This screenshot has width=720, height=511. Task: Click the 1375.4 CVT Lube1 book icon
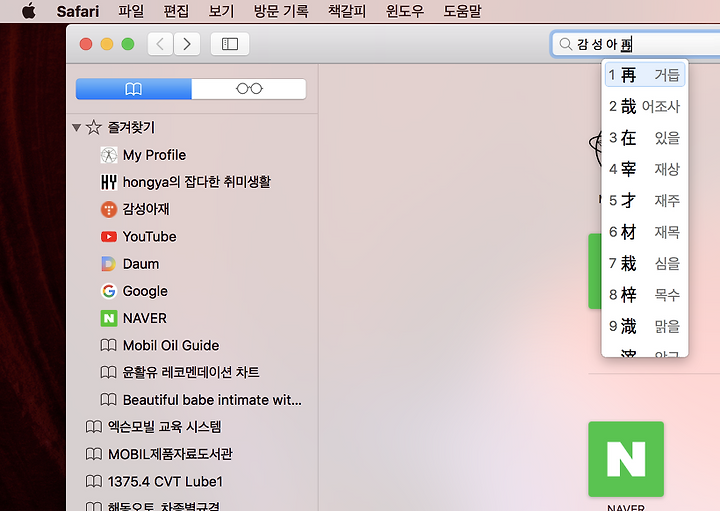tap(94, 482)
